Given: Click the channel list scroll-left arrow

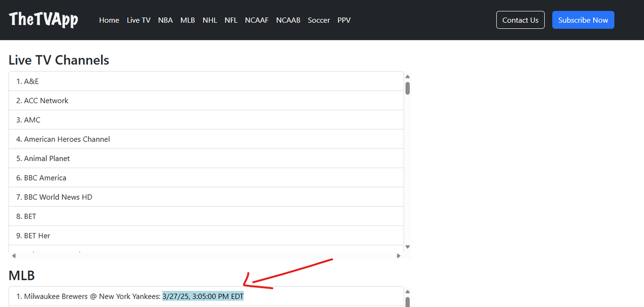Looking at the screenshot, I should click(x=14, y=256).
